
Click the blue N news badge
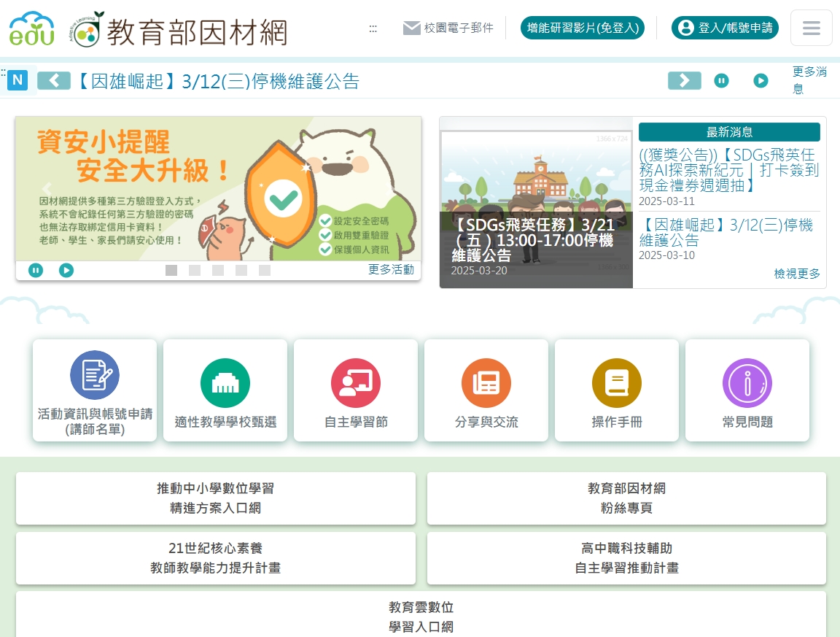17,80
